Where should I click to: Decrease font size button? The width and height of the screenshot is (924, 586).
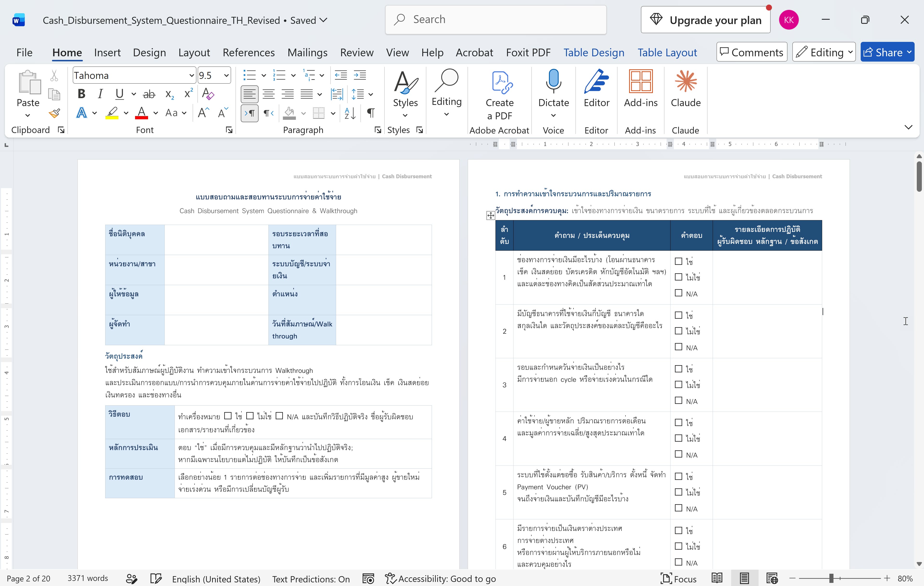[x=223, y=113]
